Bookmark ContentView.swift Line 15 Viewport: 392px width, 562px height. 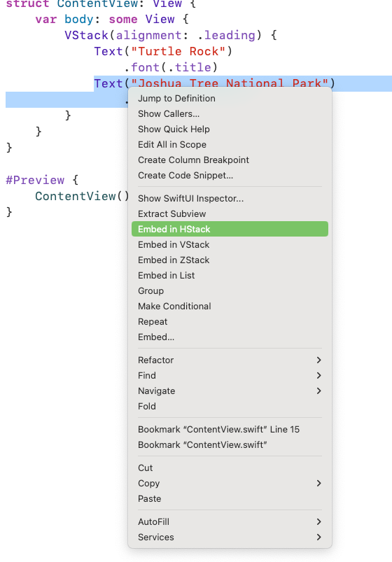[230, 429]
